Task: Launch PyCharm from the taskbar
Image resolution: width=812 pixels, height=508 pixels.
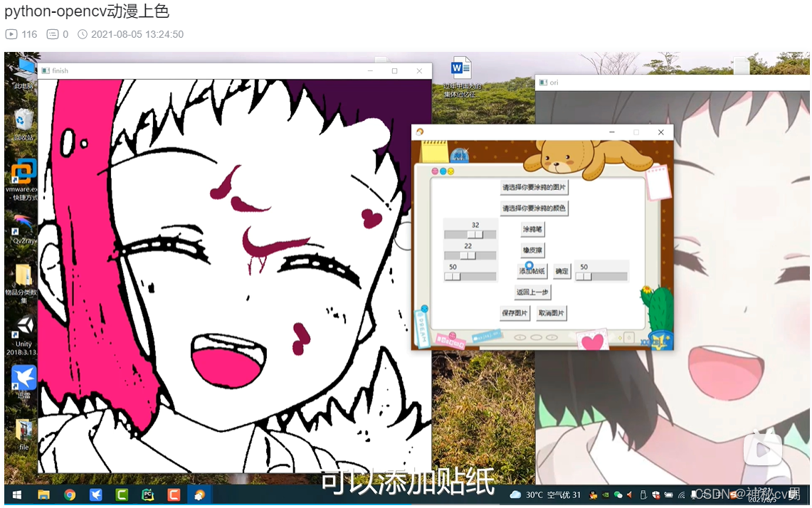Action: 148,494
